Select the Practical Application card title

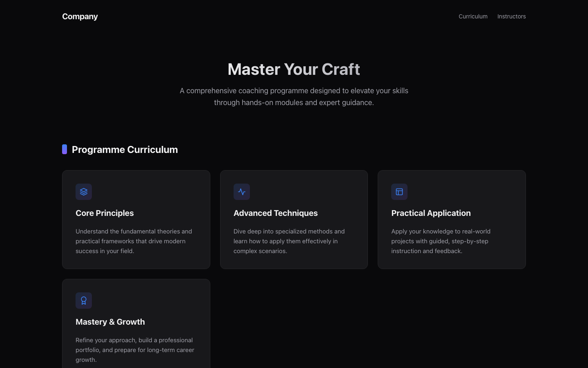click(431, 213)
